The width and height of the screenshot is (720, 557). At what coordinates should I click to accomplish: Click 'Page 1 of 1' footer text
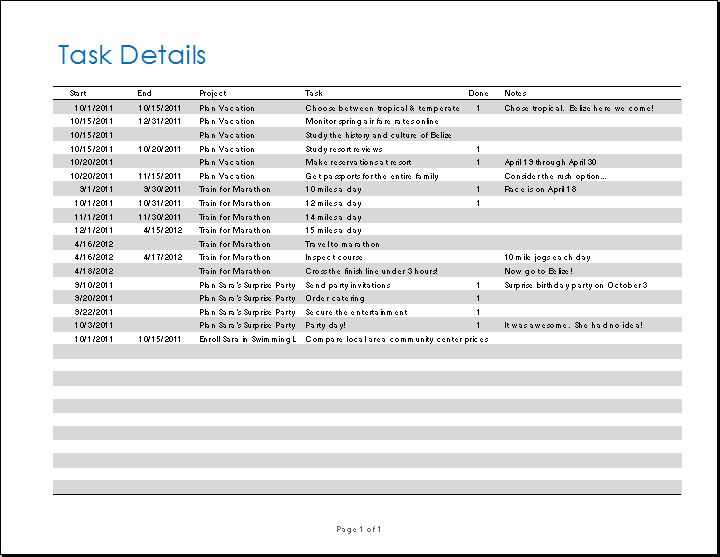(x=359, y=529)
